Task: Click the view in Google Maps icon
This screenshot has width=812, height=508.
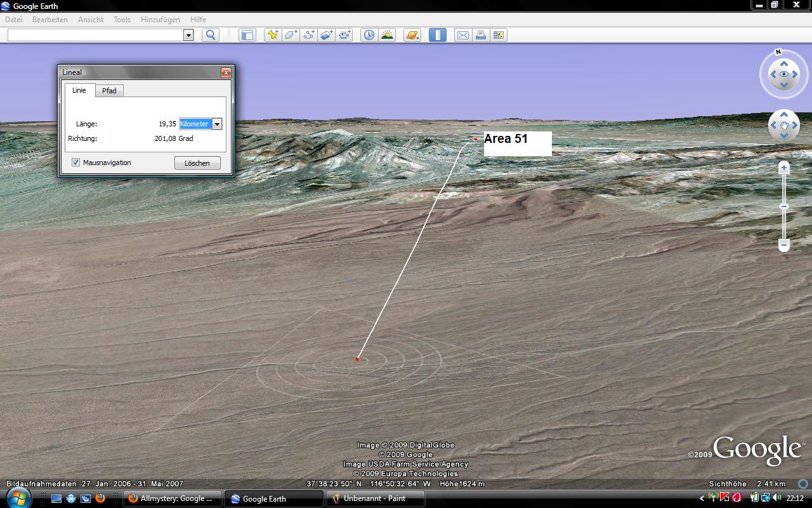Action: (x=498, y=35)
